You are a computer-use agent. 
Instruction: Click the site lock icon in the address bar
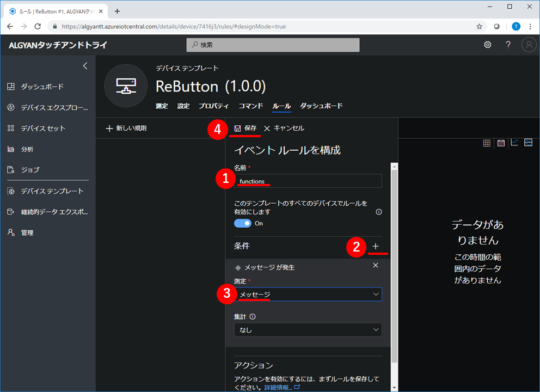55,27
